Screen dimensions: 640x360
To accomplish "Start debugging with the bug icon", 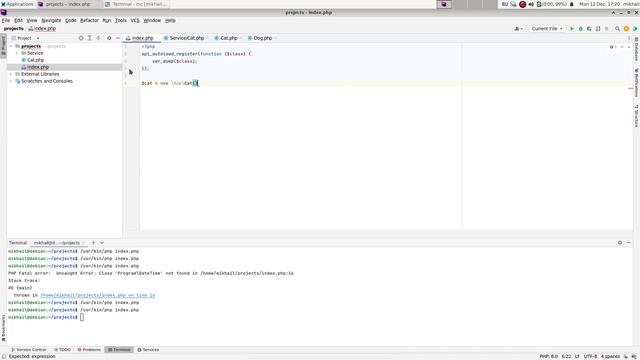I will 580,29.
